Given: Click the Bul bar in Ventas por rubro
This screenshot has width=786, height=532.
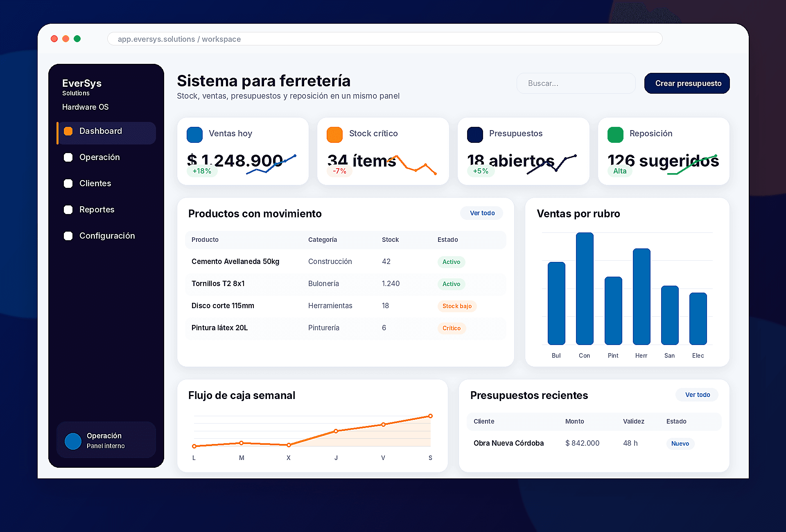Looking at the screenshot, I should [556, 303].
